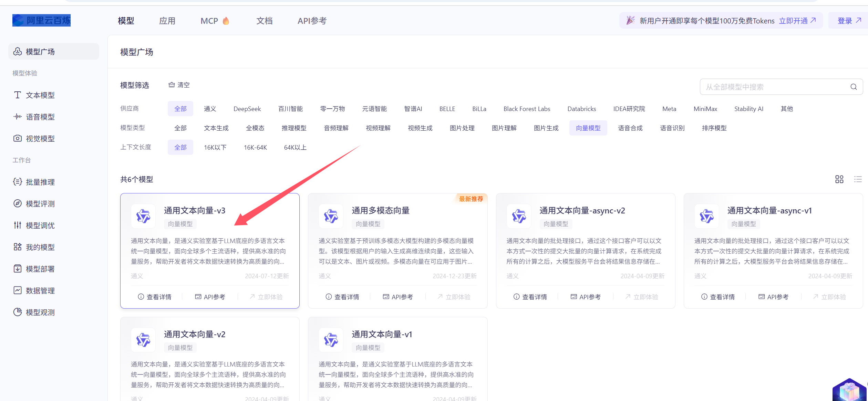The width and height of the screenshot is (868, 401).
Task: Click the 登录 login button
Action: pyautogui.click(x=849, y=21)
